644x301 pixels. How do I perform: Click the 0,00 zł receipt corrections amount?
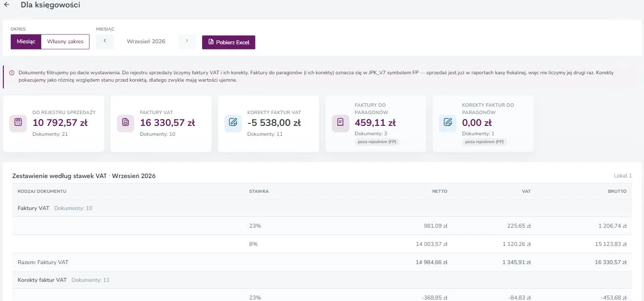point(477,123)
